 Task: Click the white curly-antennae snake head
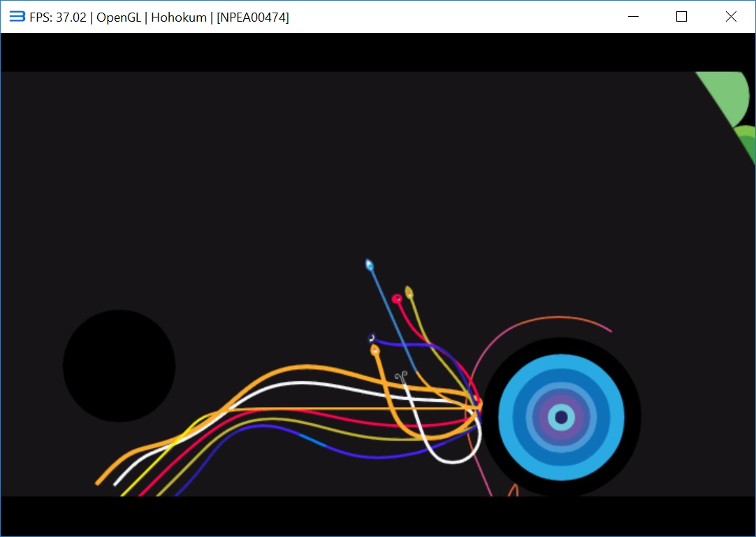tap(400, 378)
